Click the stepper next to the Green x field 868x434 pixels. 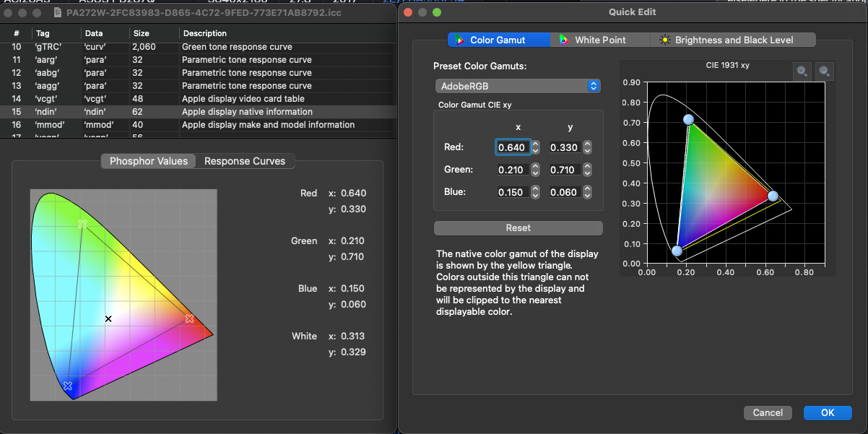[x=535, y=170]
